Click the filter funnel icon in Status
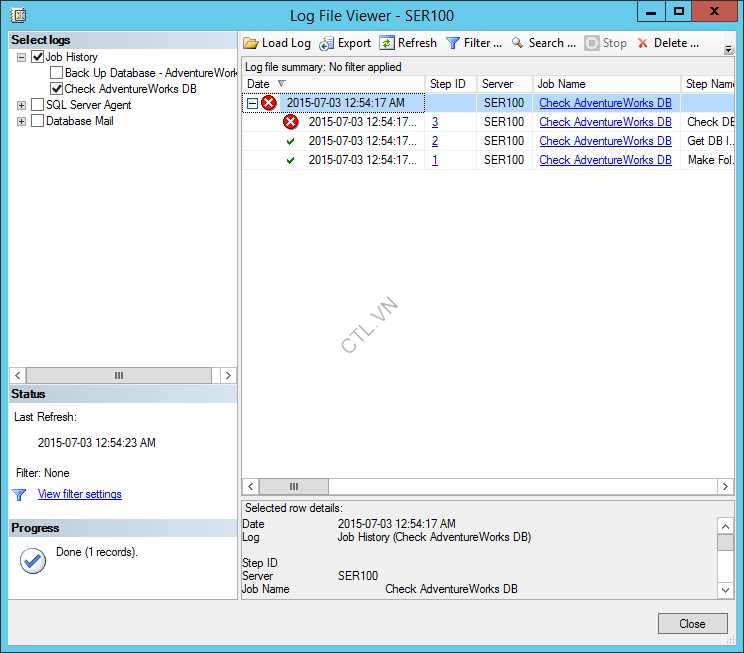 click(x=19, y=494)
